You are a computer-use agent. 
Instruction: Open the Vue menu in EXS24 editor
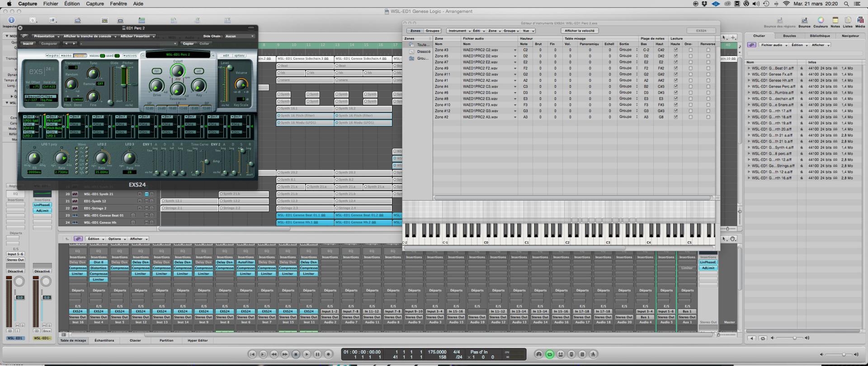(527, 31)
